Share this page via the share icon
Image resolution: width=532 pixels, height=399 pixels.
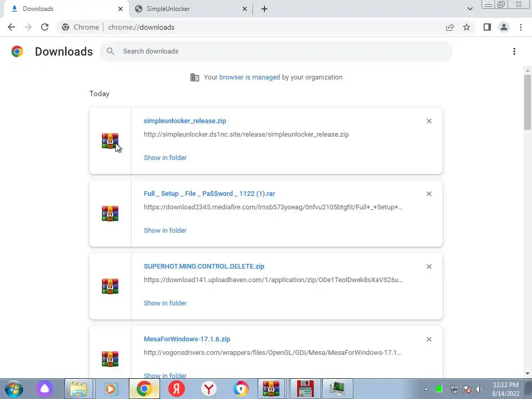pos(450,27)
